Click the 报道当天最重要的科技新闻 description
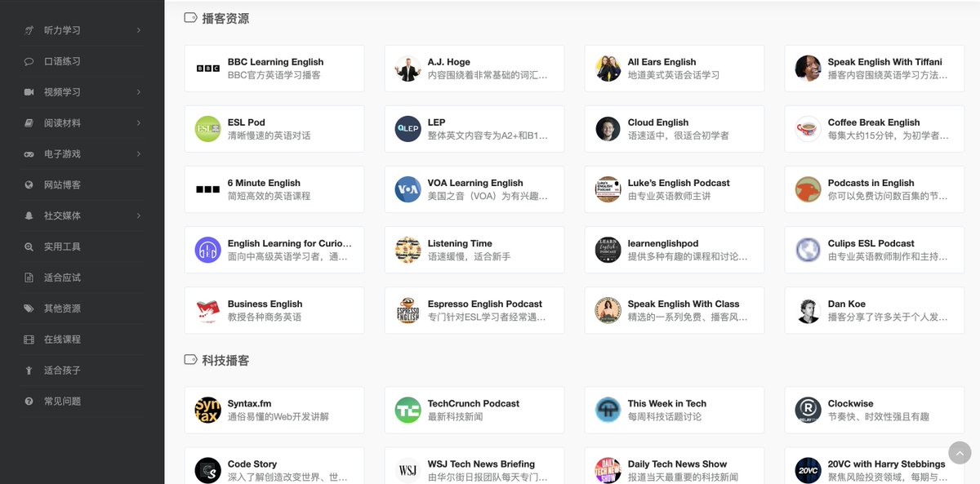The height and width of the screenshot is (484, 980). [x=683, y=477]
